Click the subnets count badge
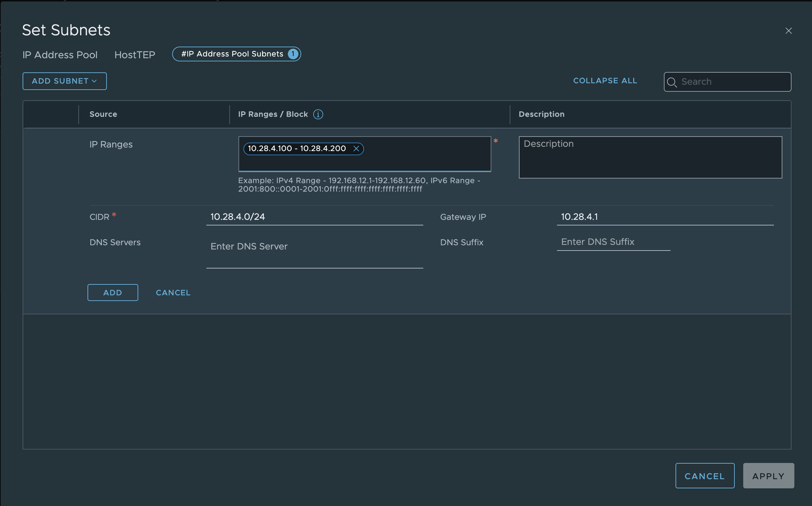812x506 pixels. pos(293,54)
